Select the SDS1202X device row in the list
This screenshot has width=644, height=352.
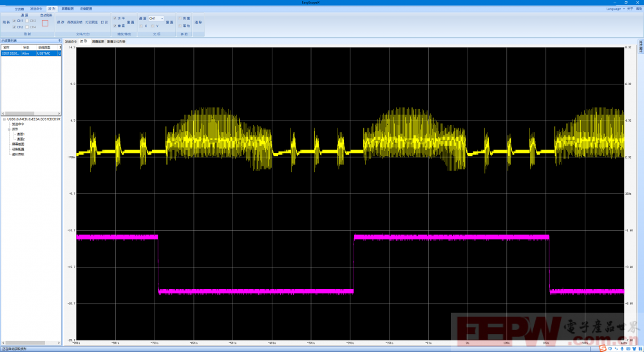(x=31, y=54)
